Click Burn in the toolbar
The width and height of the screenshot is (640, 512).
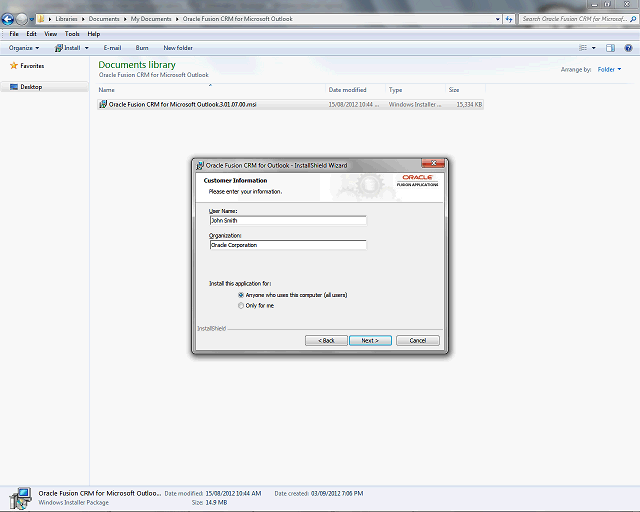click(142, 48)
